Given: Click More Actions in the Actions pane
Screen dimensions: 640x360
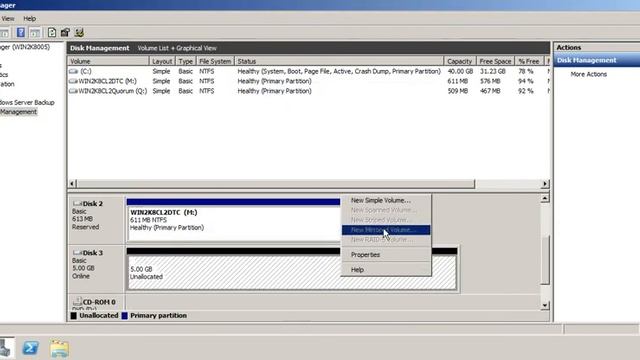Looking at the screenshot, I should click(589, 74).
